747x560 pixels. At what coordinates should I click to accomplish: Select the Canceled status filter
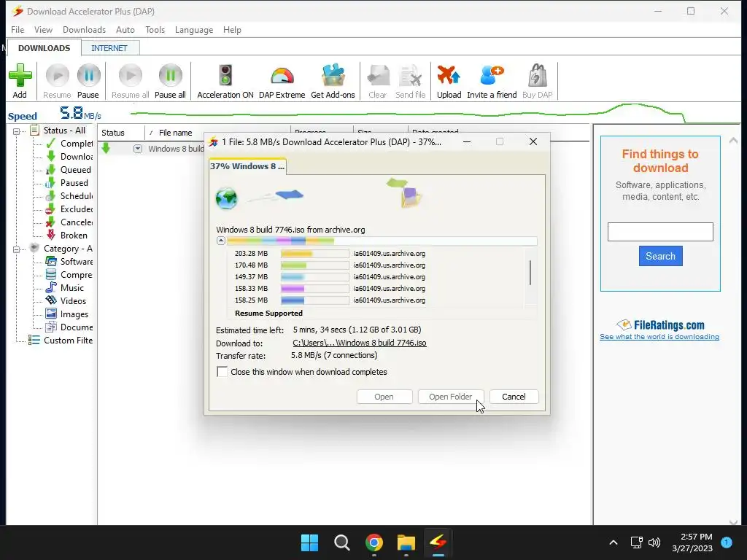tap(69, 222)
